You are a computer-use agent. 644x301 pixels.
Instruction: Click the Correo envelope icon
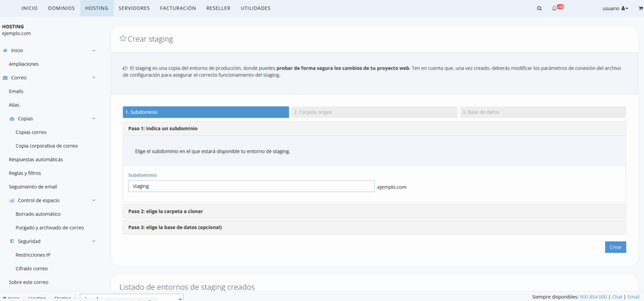[x=5, y=78]
